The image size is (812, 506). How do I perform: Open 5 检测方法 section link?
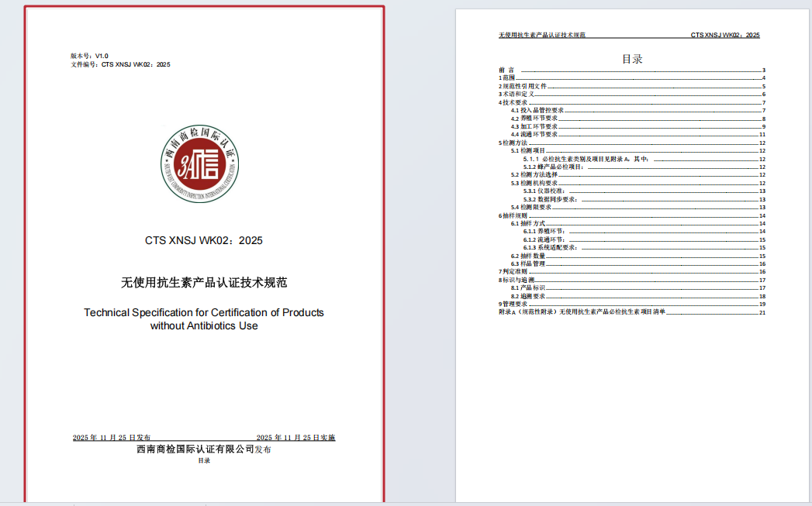(514, 143)
